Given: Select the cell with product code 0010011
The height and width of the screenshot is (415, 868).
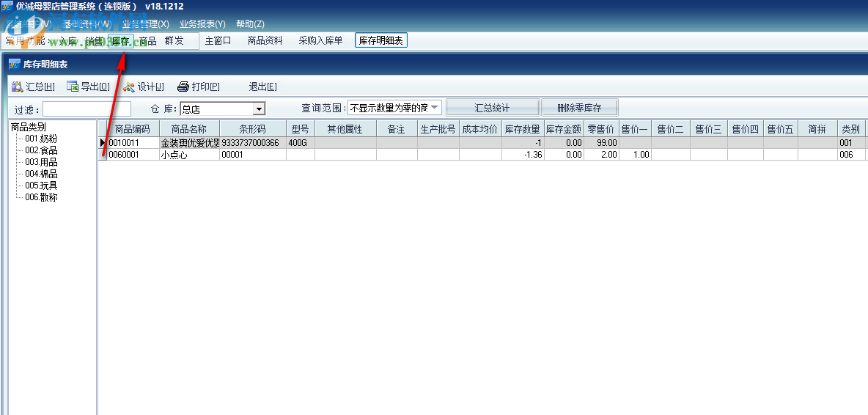Looking at the screenshot, I should tap(133, 143).
